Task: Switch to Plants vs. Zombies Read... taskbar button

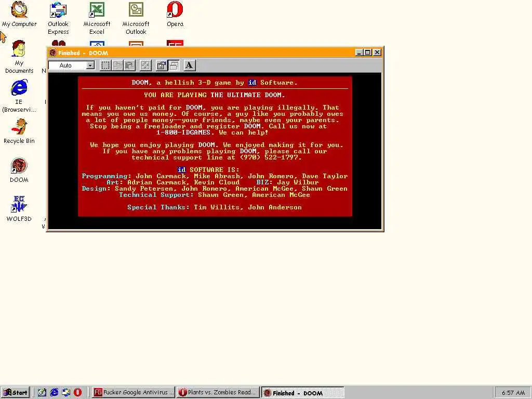Action: (x=218, y=393)
